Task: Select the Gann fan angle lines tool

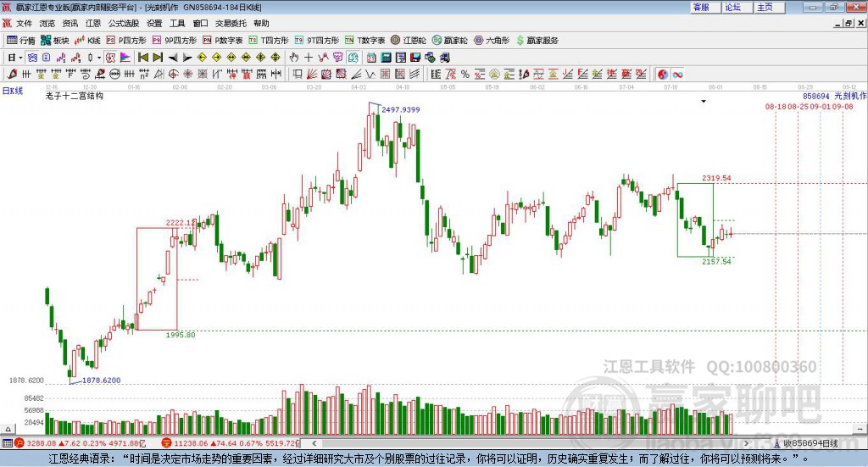Action: click(x=312, y=74)
